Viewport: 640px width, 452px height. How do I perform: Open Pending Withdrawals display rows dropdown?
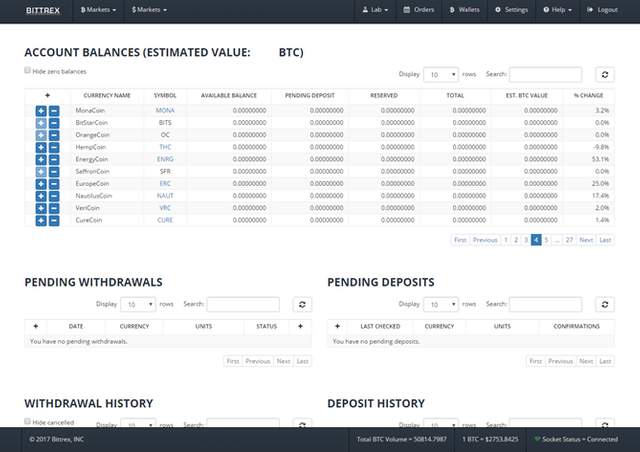tap(138, 305)
